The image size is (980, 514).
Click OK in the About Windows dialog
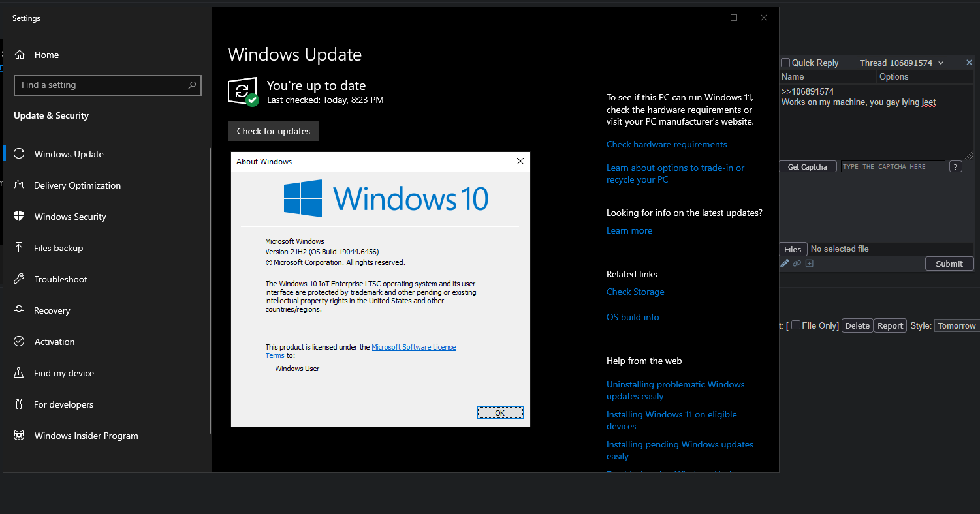tap(500, 413)
